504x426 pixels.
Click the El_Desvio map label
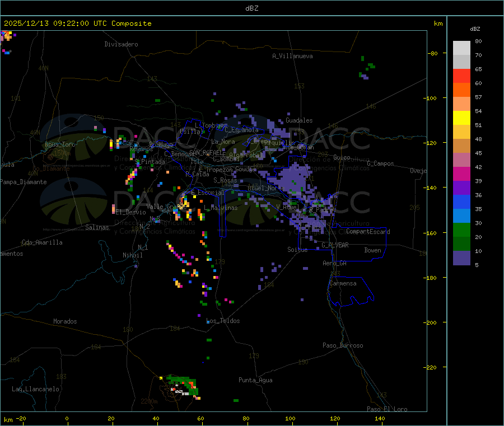131,212
